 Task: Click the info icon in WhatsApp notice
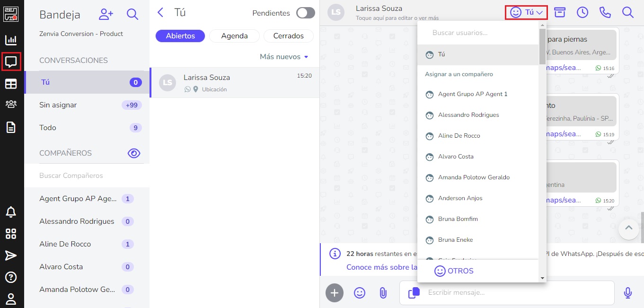coord(335,254)
